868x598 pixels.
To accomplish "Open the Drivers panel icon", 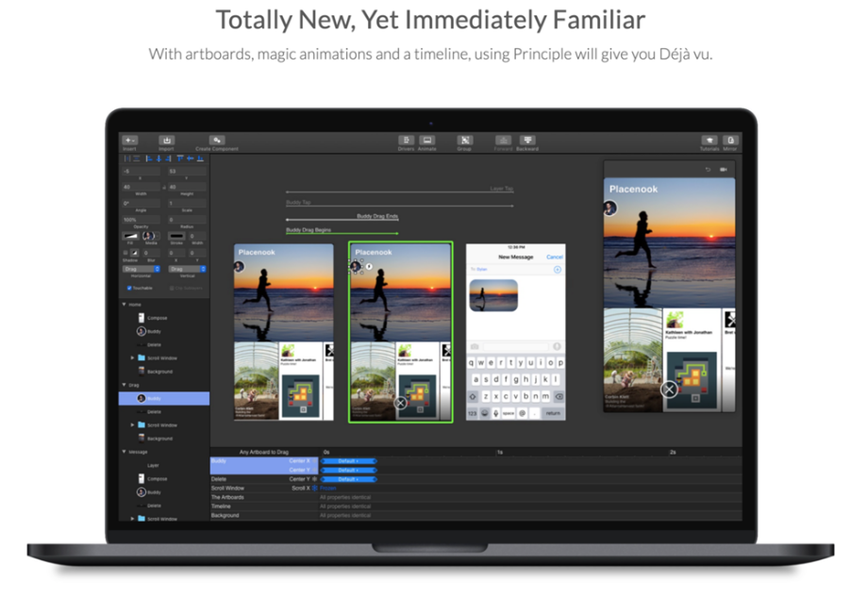I will [x=406, y=140].
